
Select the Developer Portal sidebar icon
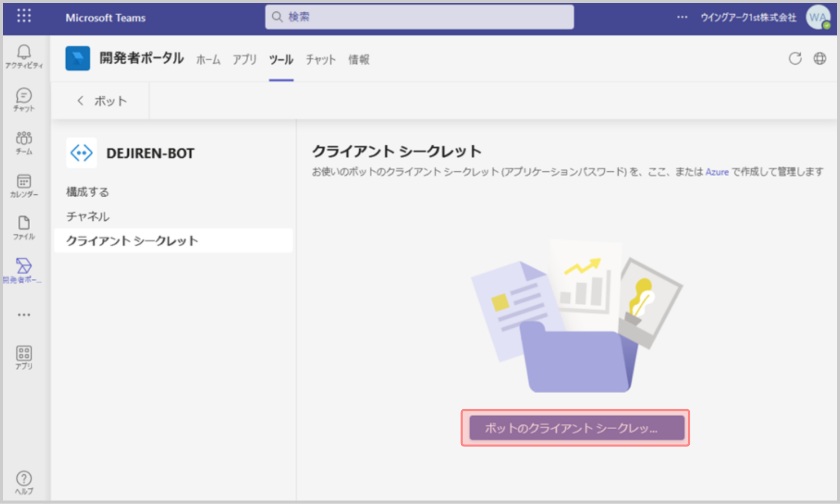pyautogui.click(x=24, y=270)
